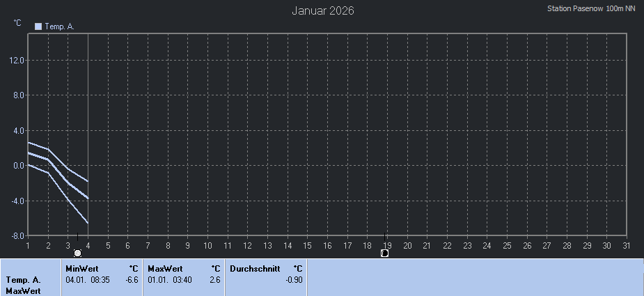Select the Durchschnitt column header
The width and height of the screenshot is (644, 296).
coord(255,268)
